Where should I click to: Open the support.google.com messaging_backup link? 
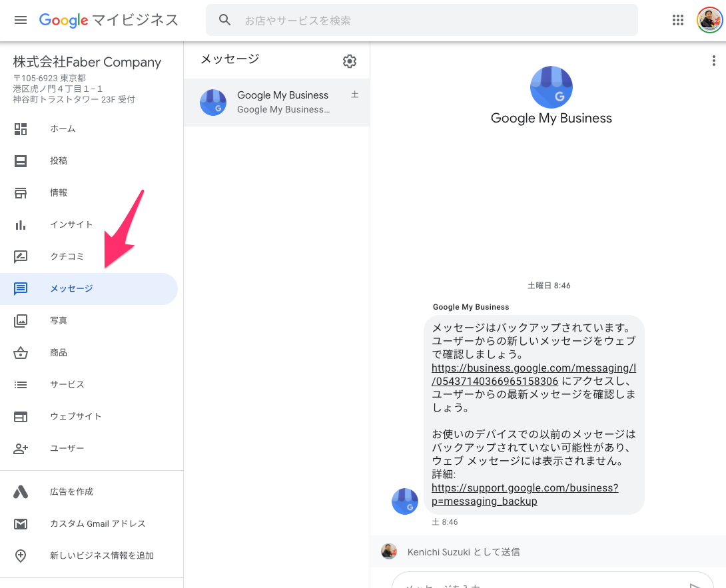(525, 495)
